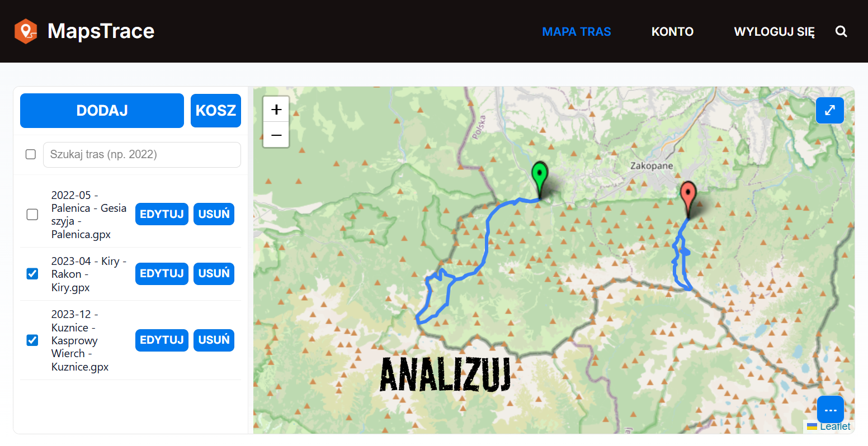Click USUŃ for Kuznice - Kasprowy Wierch route
The image size is (868, 446).
point(214,340)
